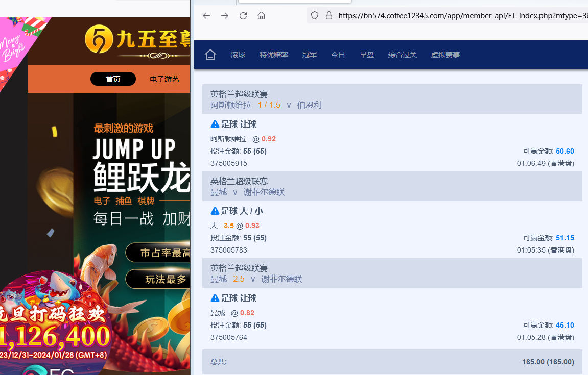This screenshot has height=375, width=588.
Task: Click odds value 0.92
Action: [269, 139]
